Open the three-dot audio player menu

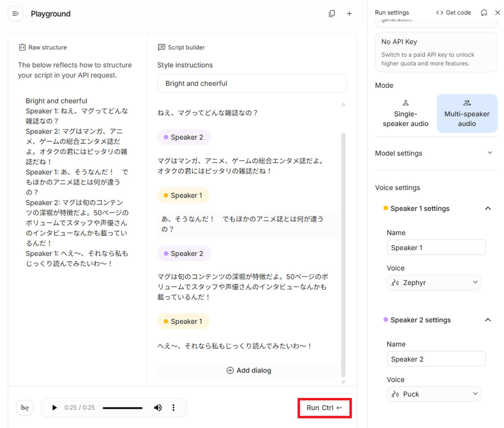point(173,408)
